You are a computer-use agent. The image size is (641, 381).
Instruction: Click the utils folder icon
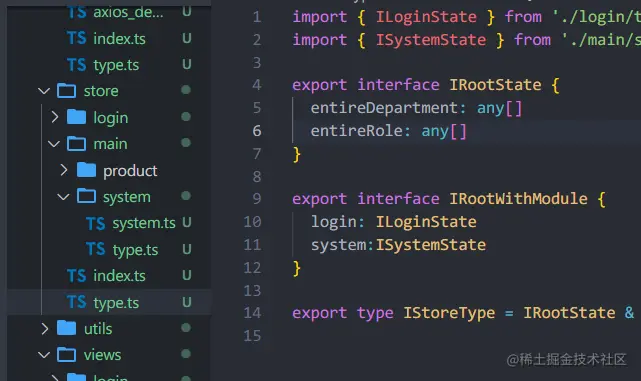tap(66, 328)
